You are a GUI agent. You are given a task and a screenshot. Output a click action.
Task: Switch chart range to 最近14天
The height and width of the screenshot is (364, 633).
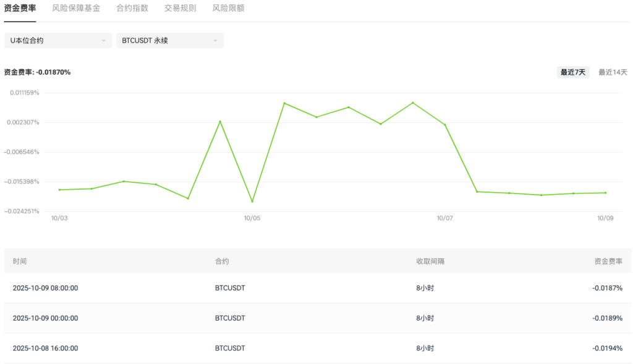pyautogui.click(x=613, y=72)
